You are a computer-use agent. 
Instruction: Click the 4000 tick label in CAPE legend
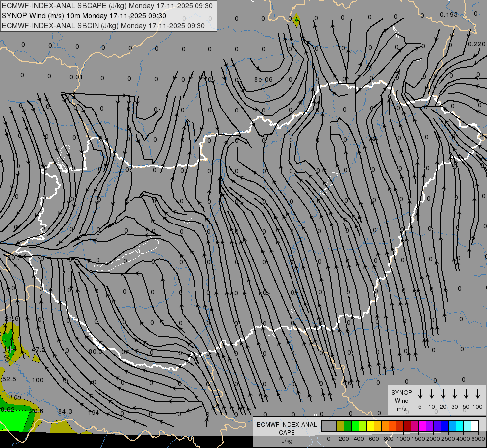[x=463, y=439]
